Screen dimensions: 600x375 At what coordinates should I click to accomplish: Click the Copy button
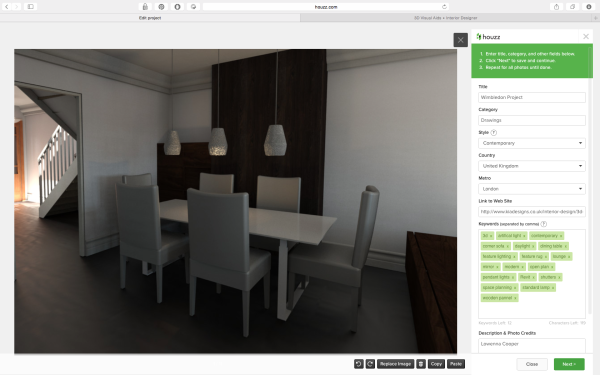[x=436, y=364]
